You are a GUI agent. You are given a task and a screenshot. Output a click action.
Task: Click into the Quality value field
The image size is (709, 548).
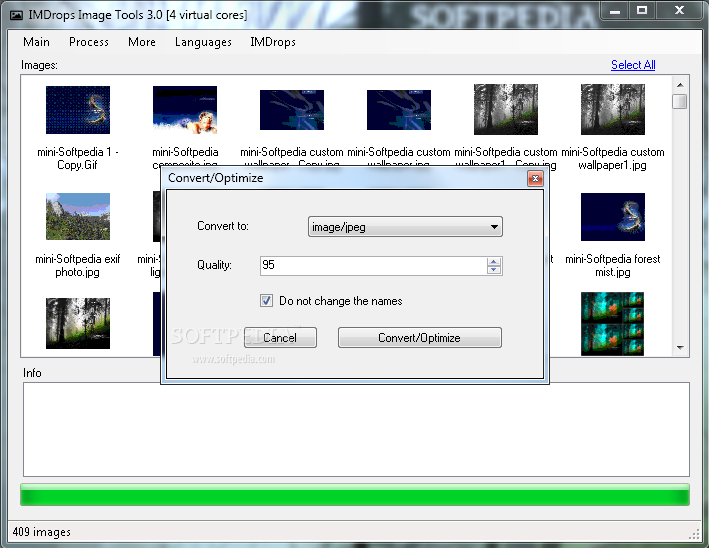pos(373,265)
